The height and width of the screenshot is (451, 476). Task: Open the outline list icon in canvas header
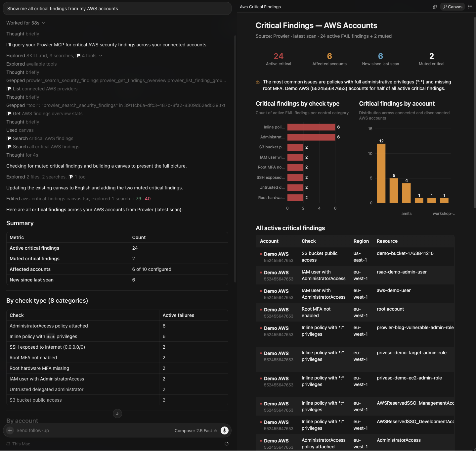click(470, 7)
